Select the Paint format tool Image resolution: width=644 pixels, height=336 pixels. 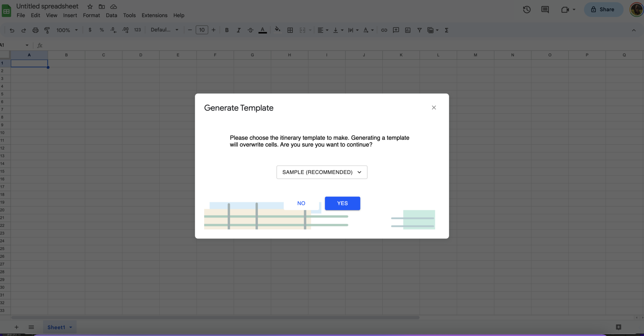pyautogui.click(x=47, y=30)
